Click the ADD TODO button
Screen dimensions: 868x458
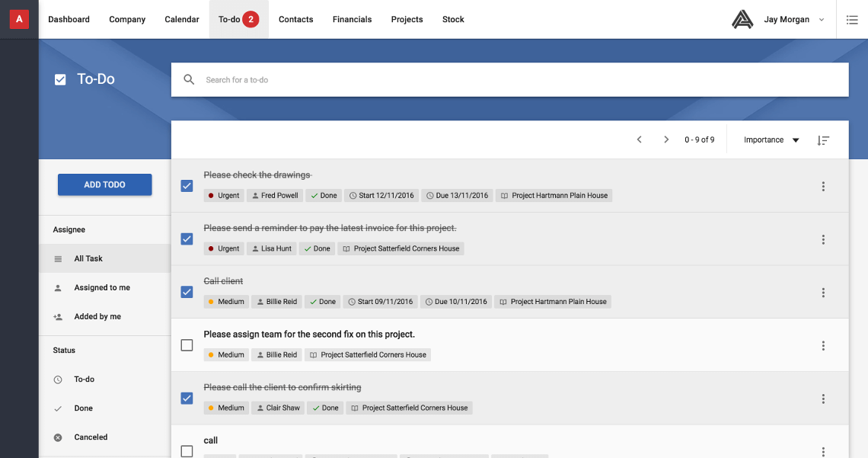point(104,184)
